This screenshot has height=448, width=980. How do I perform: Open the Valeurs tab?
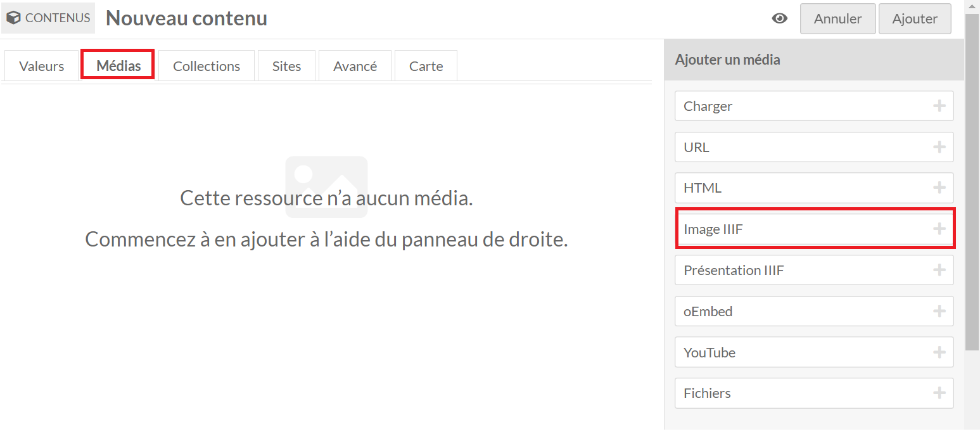pos(42,66)
